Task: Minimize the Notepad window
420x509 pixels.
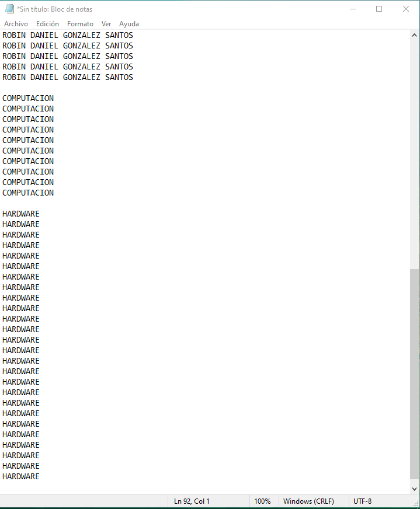Action: (x=353, y=9)
